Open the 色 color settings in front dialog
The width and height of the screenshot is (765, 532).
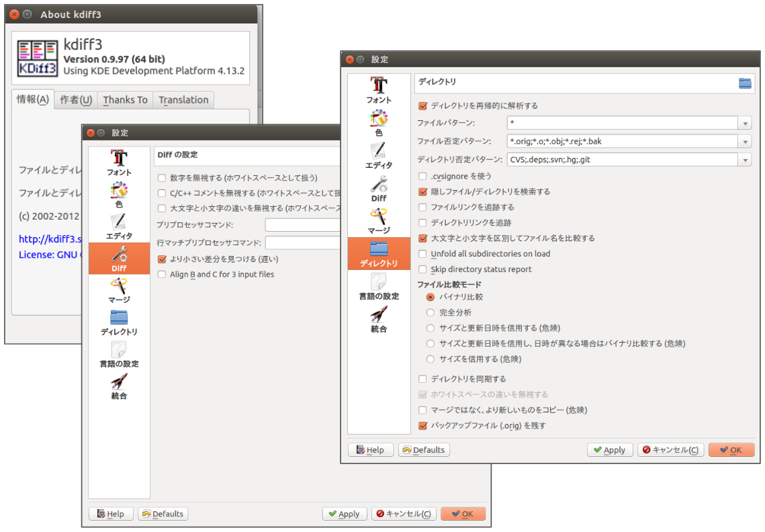pos(379,122)
